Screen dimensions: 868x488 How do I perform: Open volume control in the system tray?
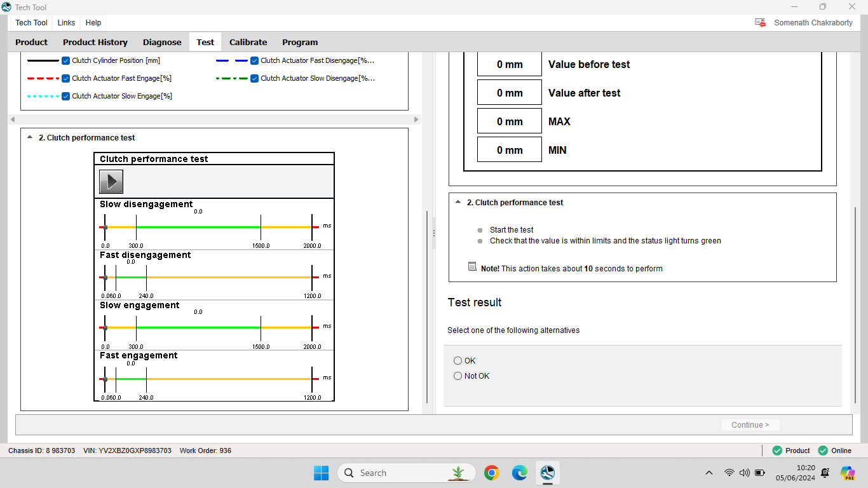click(744, 473)
